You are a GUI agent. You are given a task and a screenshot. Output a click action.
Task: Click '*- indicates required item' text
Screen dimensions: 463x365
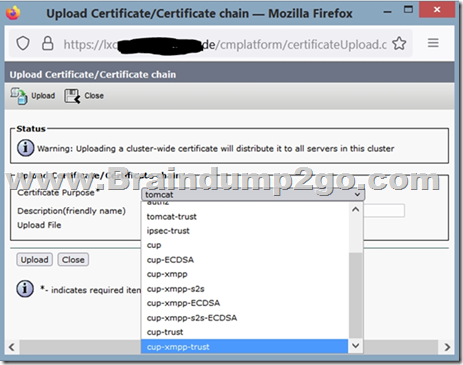91,290
